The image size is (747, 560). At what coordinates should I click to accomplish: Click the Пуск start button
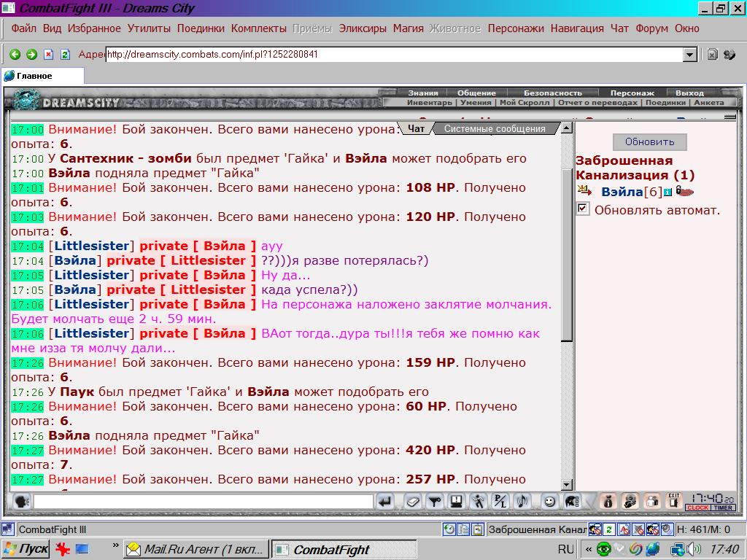(26, 550)
